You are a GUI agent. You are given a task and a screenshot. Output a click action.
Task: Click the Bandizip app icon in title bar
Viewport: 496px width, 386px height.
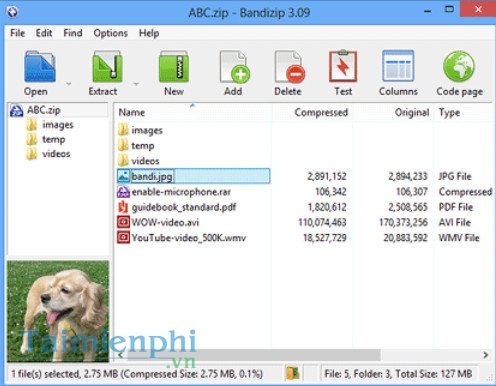pyautogui.click(x=12, y=12)
